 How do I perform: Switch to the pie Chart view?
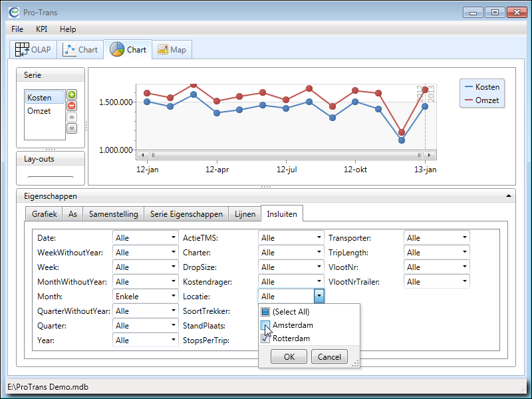128,50
